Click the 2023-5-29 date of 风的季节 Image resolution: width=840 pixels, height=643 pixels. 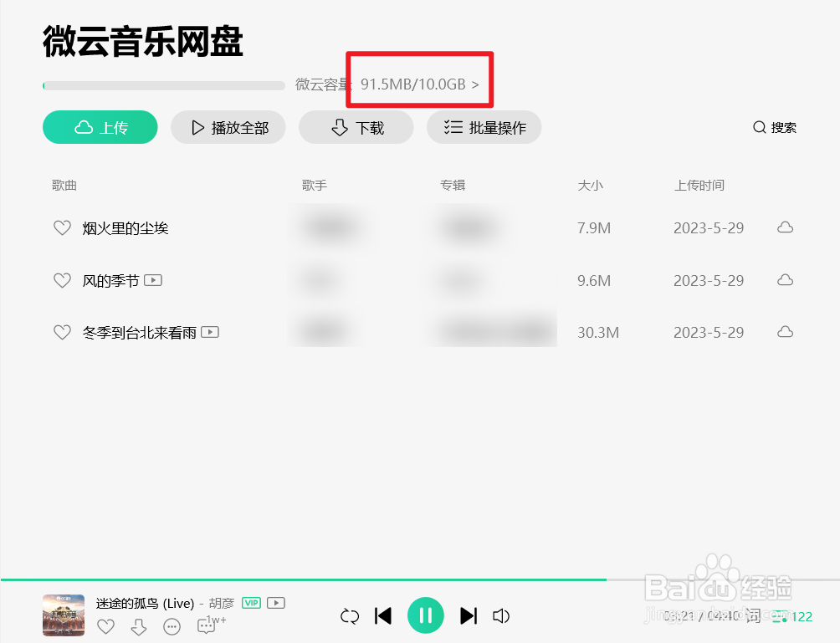tap(709, 281)
